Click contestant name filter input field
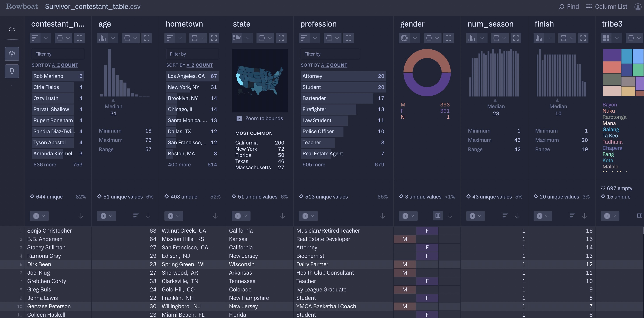644x318 pixels. pos(58,54)
